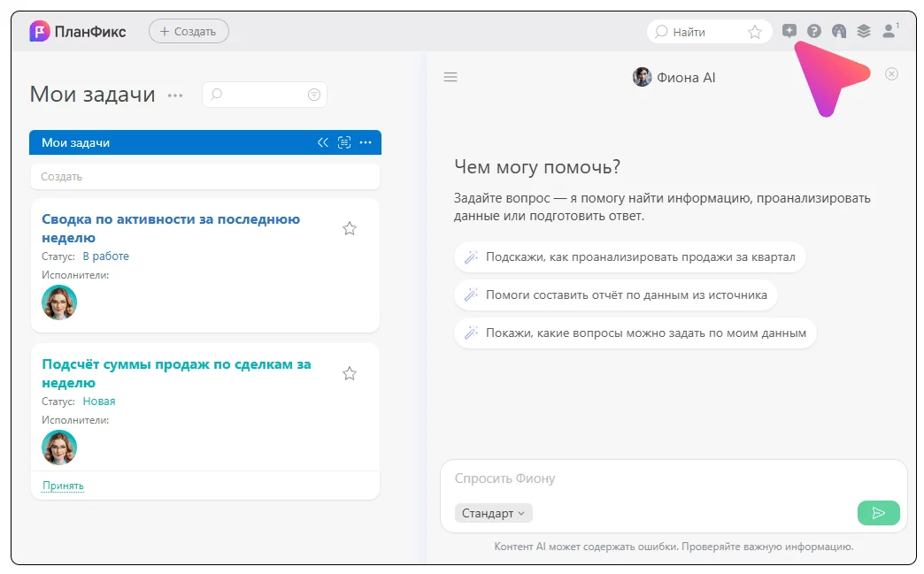Open the three-dot menu beside Мои задачи title
Image resolution: width=924 pixels, height=574 pixels.
(x=175, y=96)
